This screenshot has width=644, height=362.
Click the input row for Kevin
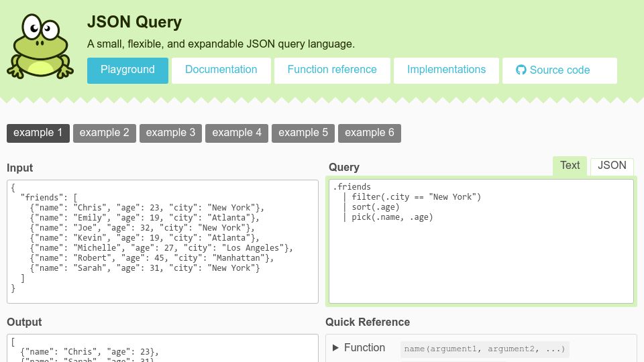145,238
